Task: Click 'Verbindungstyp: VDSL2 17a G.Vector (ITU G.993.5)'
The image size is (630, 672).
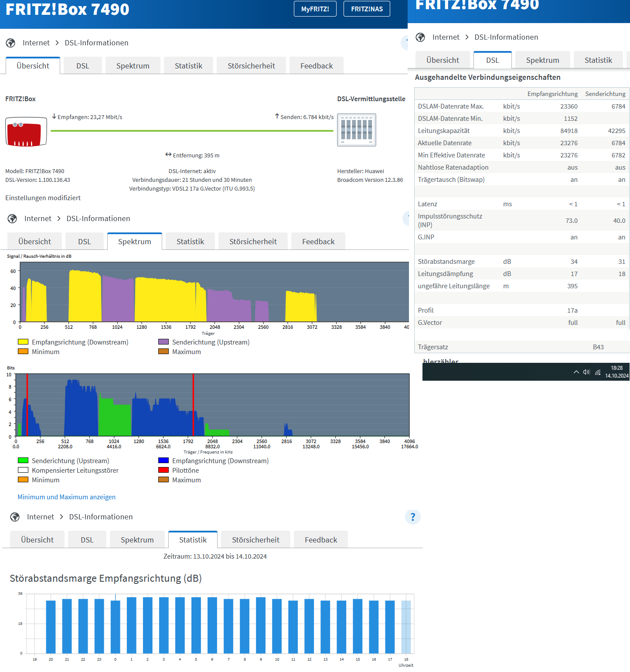Action: click(192, 188)
